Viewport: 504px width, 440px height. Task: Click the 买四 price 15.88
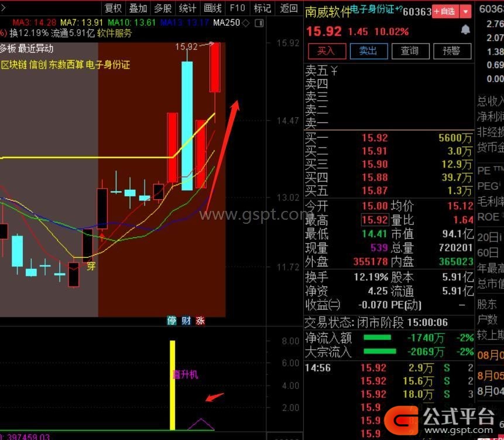coord(375,178)
